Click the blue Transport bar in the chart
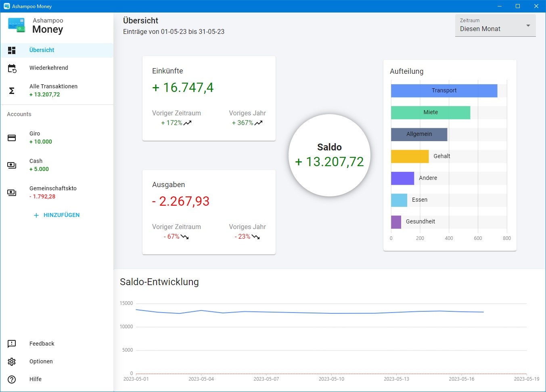Viewport: 546px width, 392px height. tap(444, 91)
